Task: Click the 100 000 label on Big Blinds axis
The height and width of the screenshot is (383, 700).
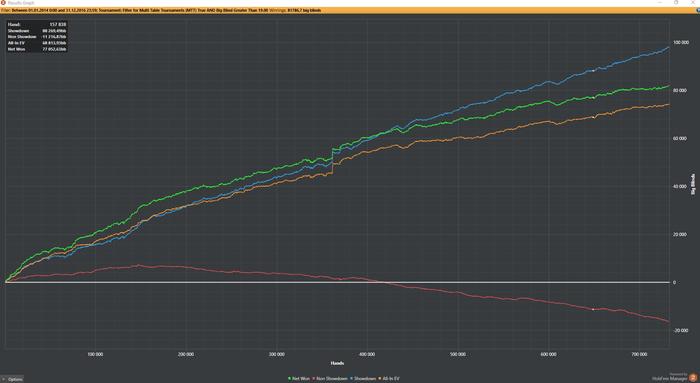Action: tap(680, 42)
